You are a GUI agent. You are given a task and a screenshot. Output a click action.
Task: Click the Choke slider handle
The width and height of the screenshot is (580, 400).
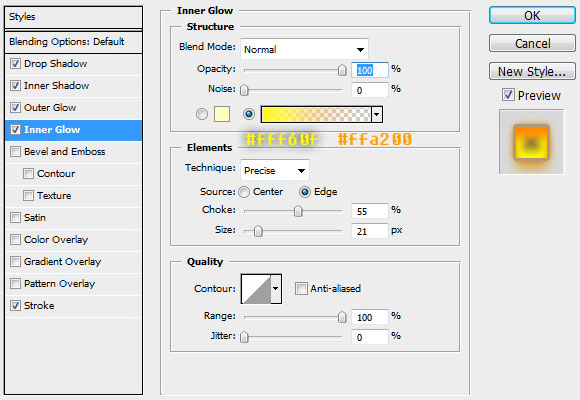(x=298, y=211)
